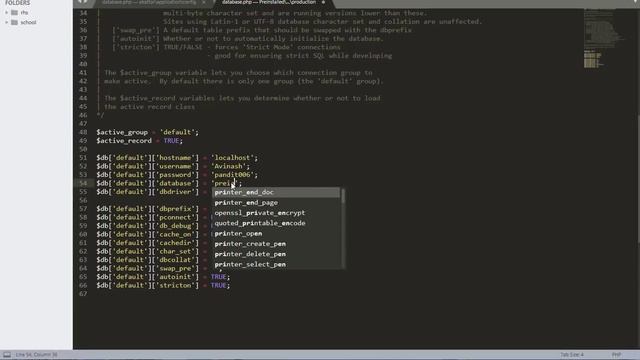Screen dimensions: 640x360
Task: Choose 'printer_end_doc' from autocomplete list
Action: click(276, 192)
